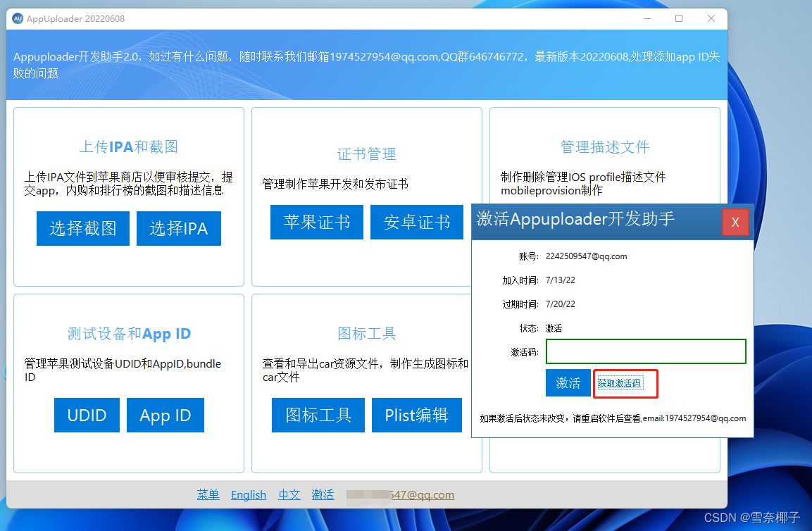812x531 pixels.
Task: Open the 选择截图 screenshot chooser
Action: pyautogui.click(x=83, y=228)
